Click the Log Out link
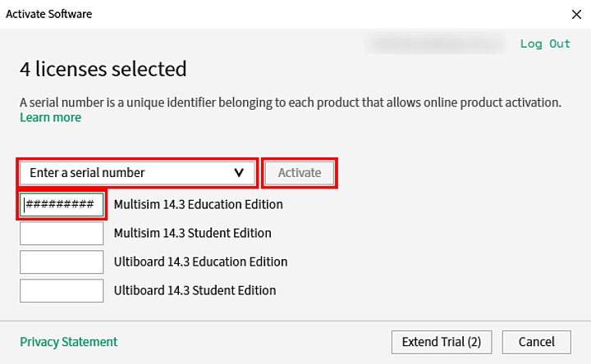The height and width of the screenshot is (364, 591). pos(545,44)
